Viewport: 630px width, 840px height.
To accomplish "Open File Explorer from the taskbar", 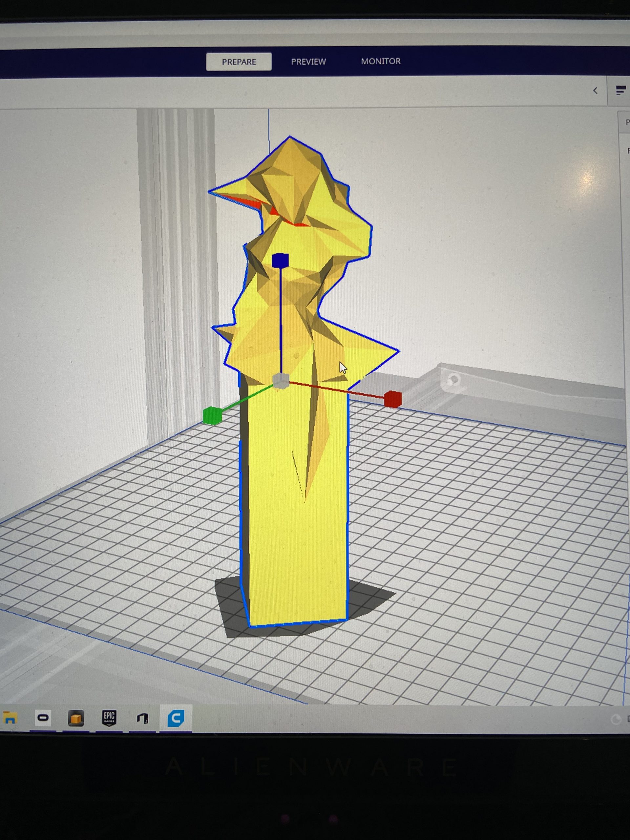I will click(10, 718).
